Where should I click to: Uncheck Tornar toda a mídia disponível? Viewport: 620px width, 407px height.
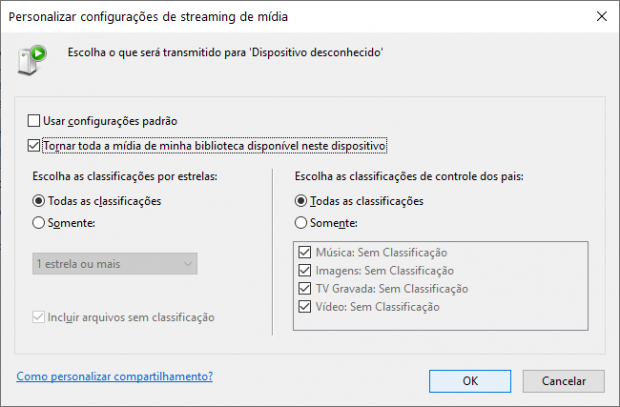tap(34, 146)
